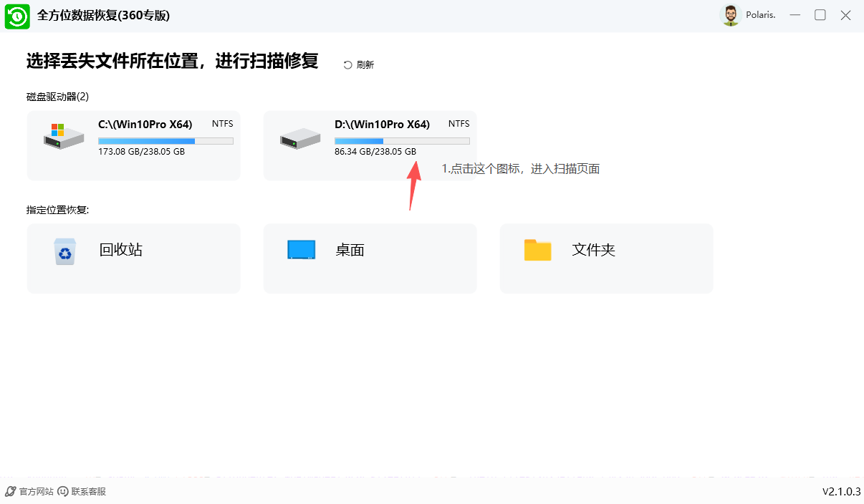Screen dimensions: 864x504
Task: Click the 联系客服 chat bubble icon
Action: coord(61,492)
